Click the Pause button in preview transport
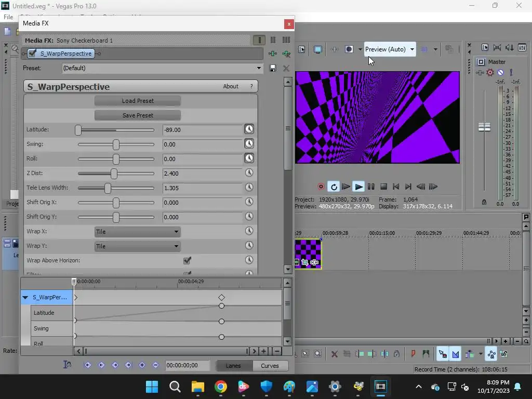Screen dimensions: 532x399 (x=371, y=187)
